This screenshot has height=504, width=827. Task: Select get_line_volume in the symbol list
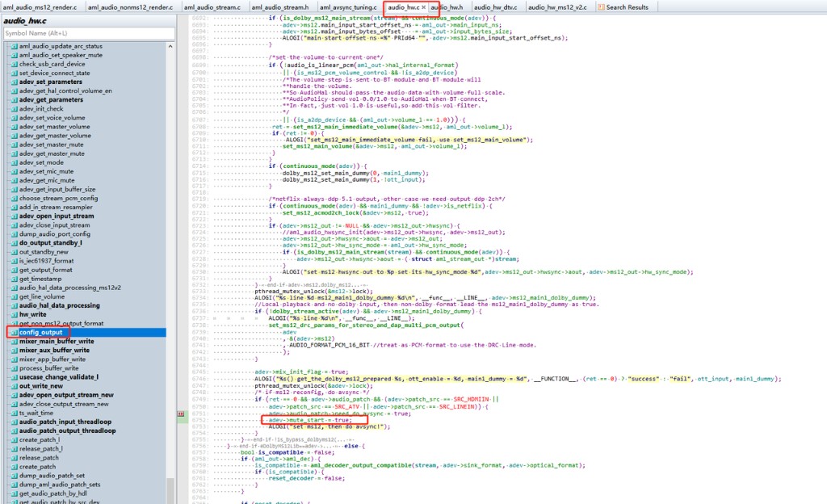pos(42,297)
